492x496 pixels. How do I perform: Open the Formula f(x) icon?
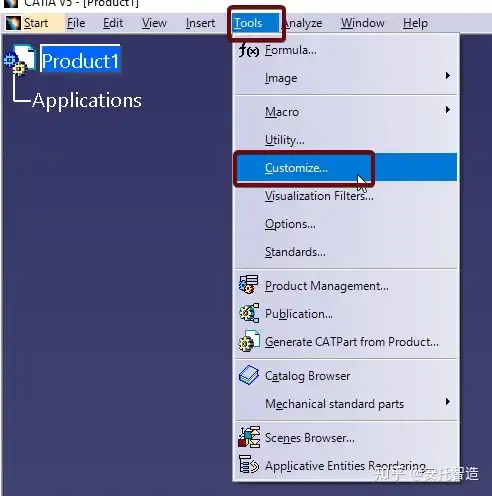(x=249, y=50)
